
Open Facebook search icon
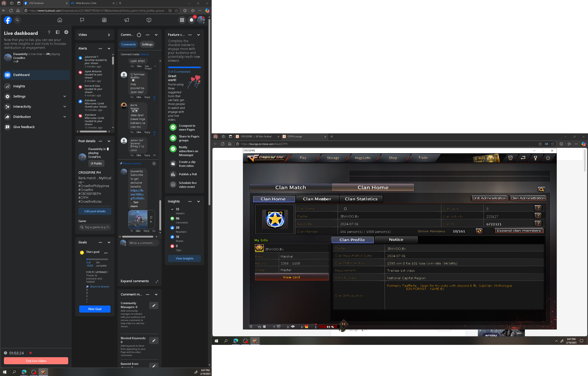pyautogui.click(x=17, y=20)
